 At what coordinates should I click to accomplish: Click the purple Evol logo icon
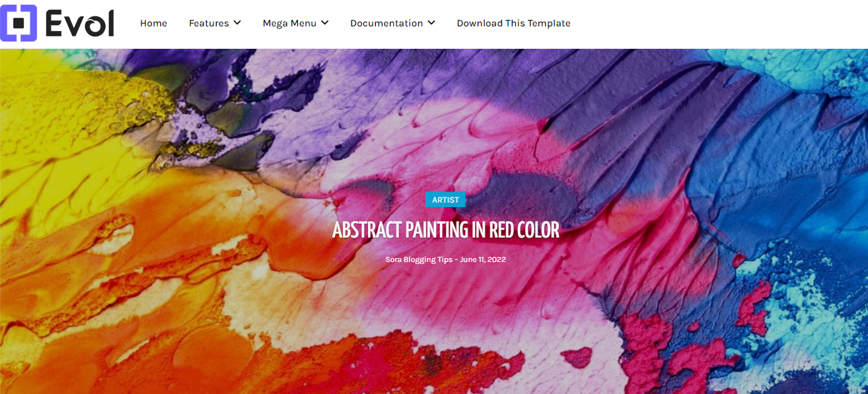(x=18, y=23)
